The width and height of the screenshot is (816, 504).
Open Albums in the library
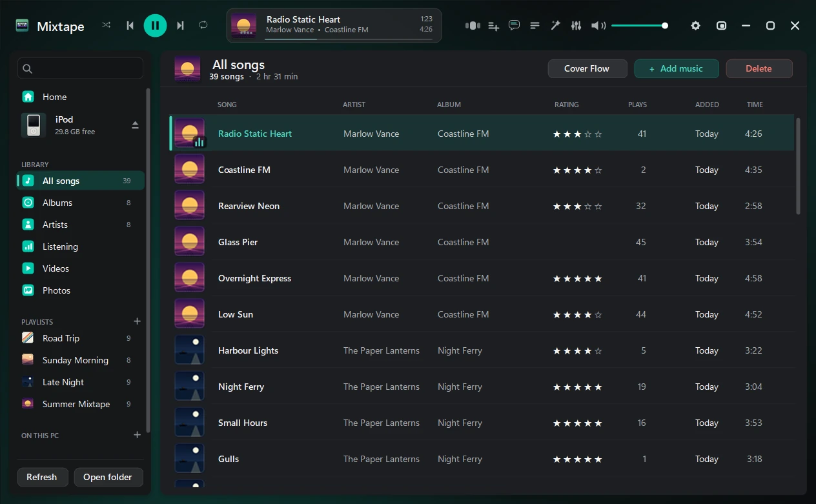(x=81, y=203)
